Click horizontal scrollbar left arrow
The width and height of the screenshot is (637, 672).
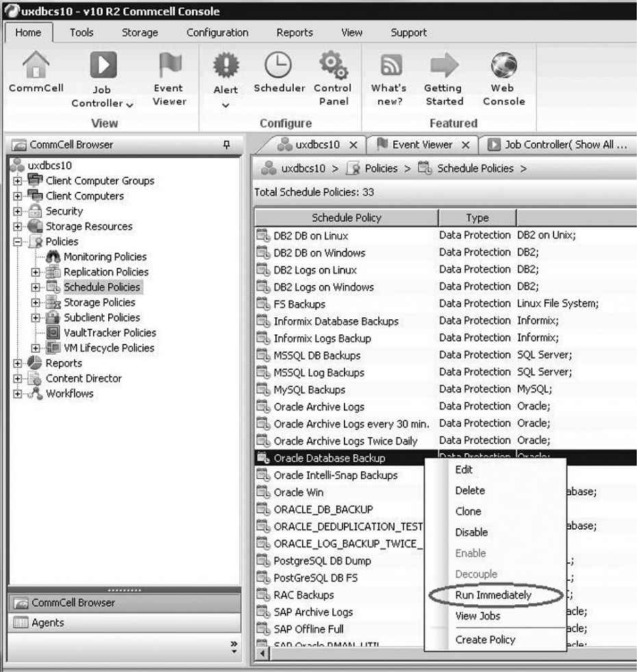coord(263,654)
